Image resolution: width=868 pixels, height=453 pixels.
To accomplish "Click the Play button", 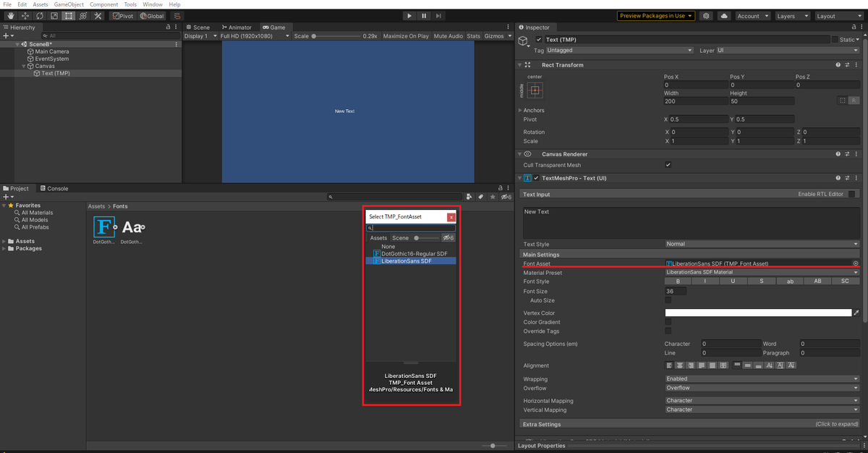I will 409,16.
